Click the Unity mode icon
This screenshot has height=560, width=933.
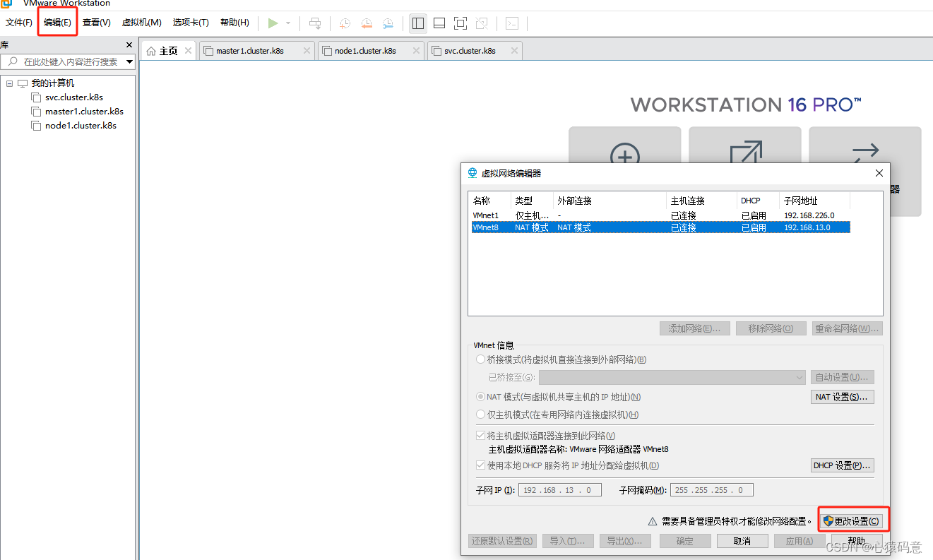click(482, 23)
